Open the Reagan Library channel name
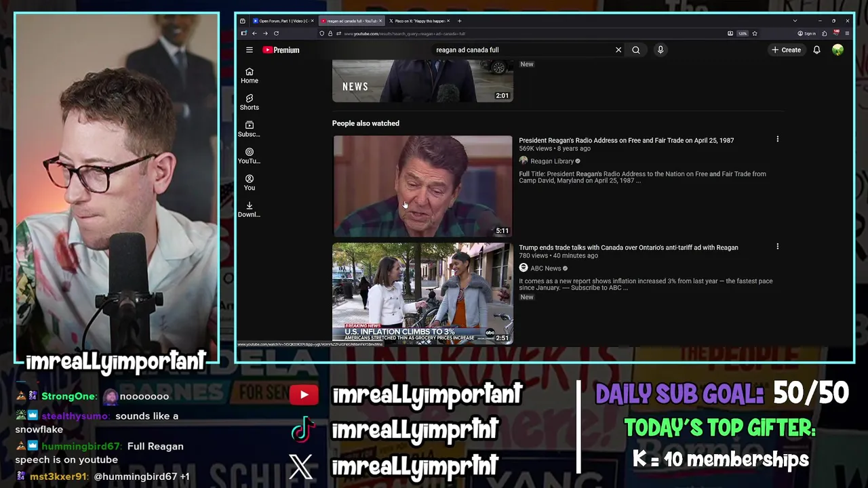The image size is (868, 488). point(552,161)
